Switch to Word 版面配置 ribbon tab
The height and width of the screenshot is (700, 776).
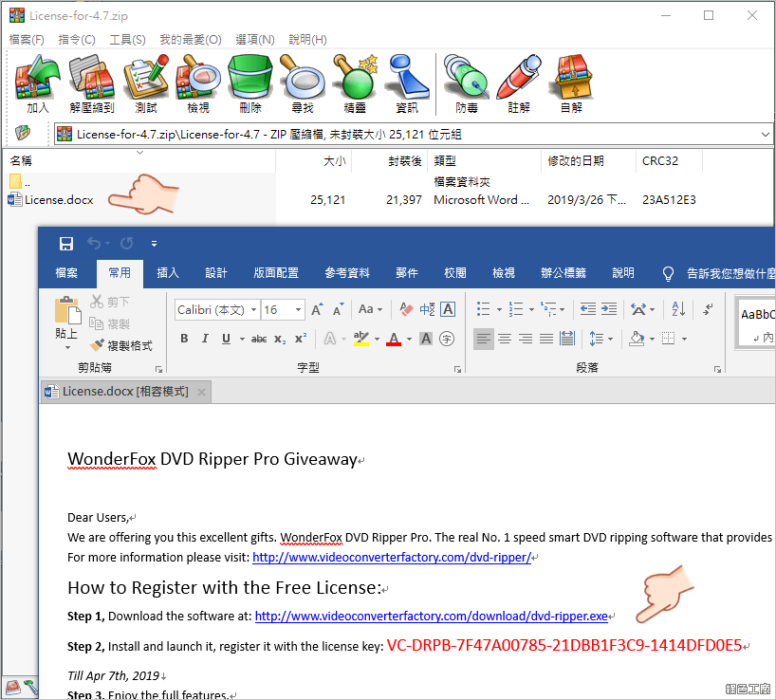[x=276, y=273]
